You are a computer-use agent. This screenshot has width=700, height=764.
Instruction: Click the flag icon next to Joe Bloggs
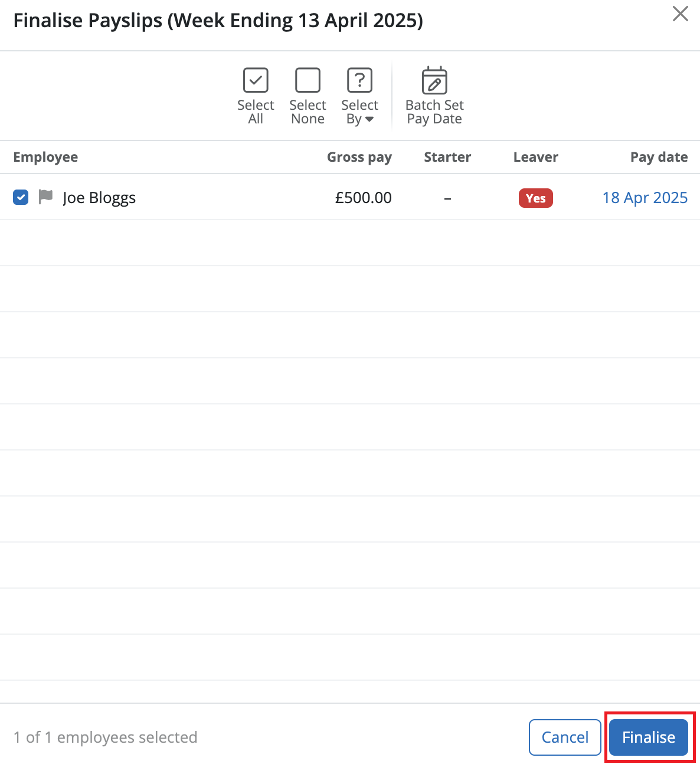45,197
